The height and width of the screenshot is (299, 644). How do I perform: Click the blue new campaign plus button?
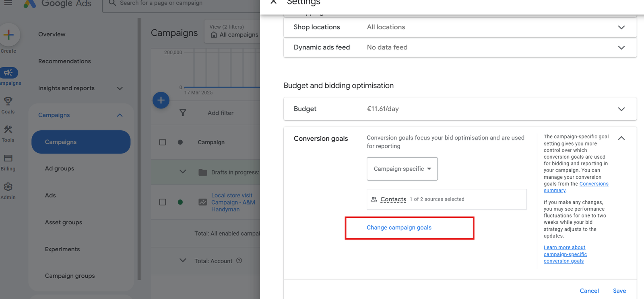coord(161,100)
